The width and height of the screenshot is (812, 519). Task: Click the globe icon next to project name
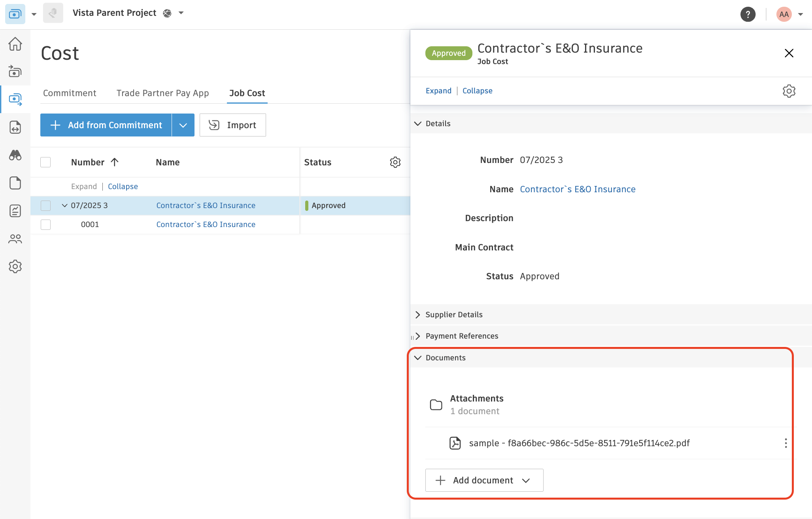pyautogui.click(x=167, y=13)
